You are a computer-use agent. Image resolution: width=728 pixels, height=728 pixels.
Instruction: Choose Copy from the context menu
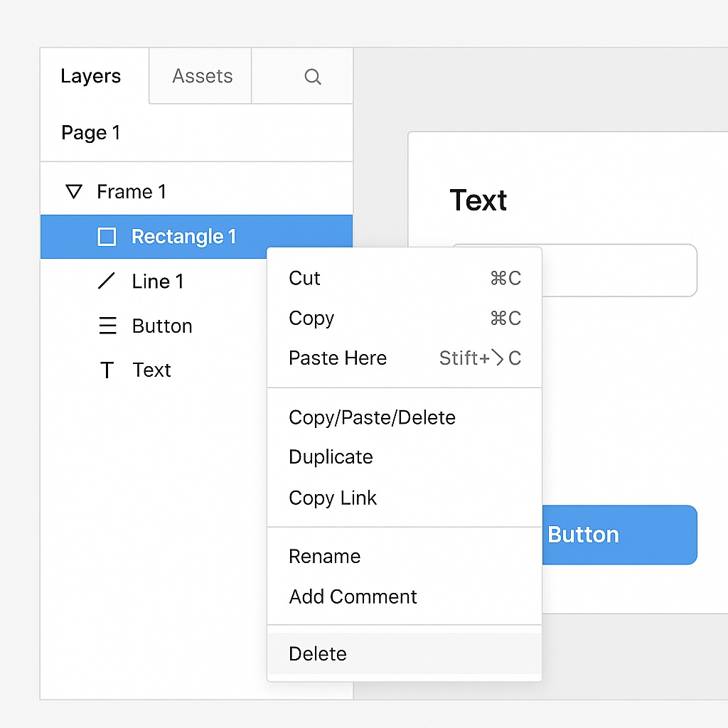pyautogui.click(x=311, y=318)
